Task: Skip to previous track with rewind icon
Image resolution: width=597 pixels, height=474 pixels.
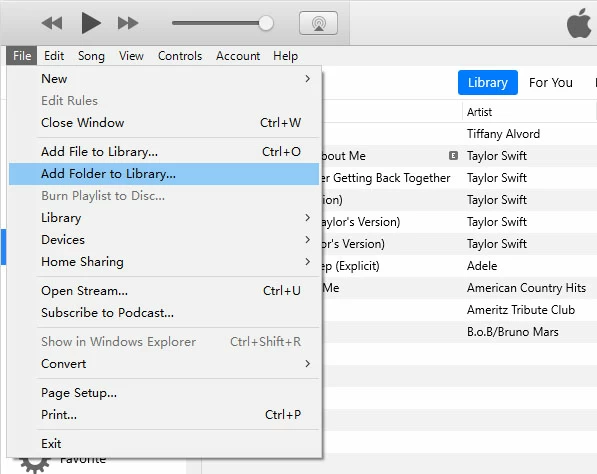Action: (x=52, y=23)
